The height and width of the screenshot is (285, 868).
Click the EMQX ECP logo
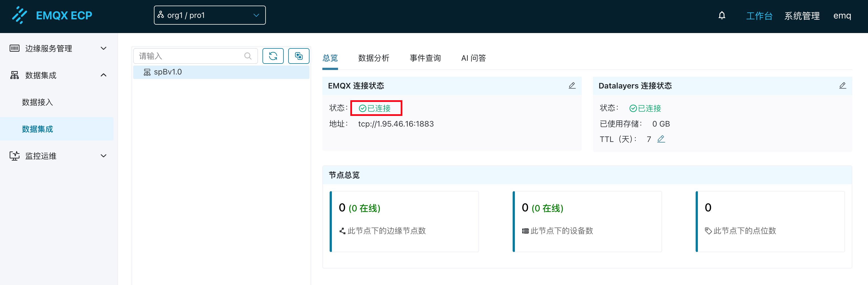pyautogui.click(x=52, y=15)
